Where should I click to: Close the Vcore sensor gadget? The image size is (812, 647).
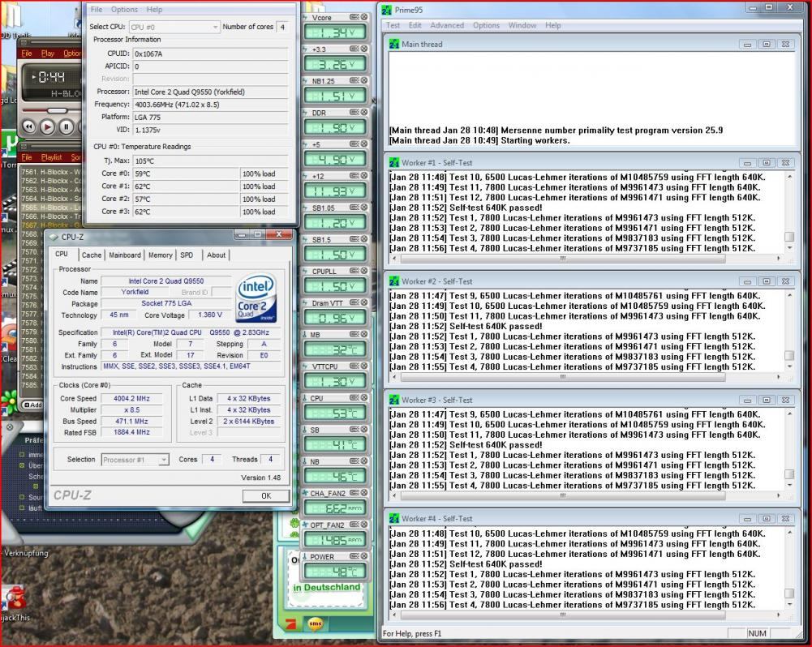364,17
